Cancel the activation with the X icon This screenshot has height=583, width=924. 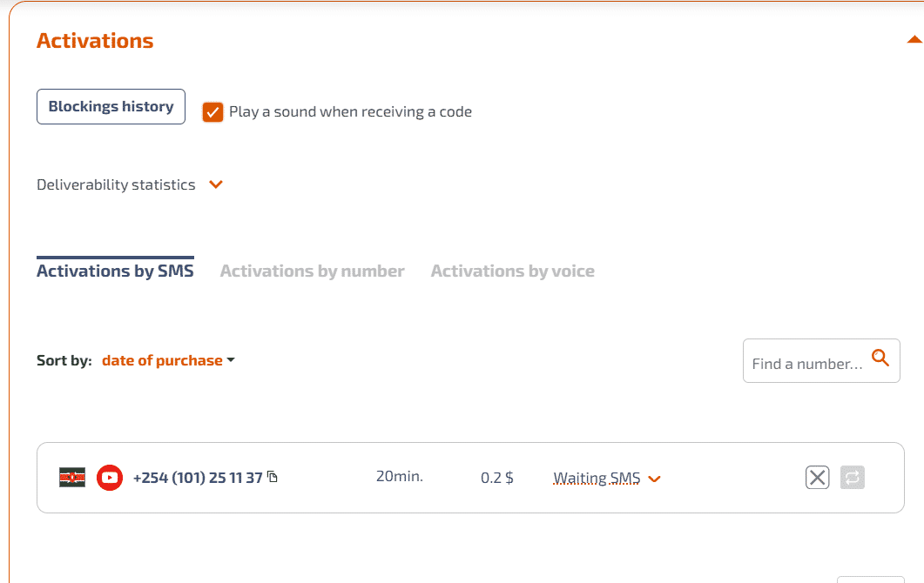[x=818, y=478]
